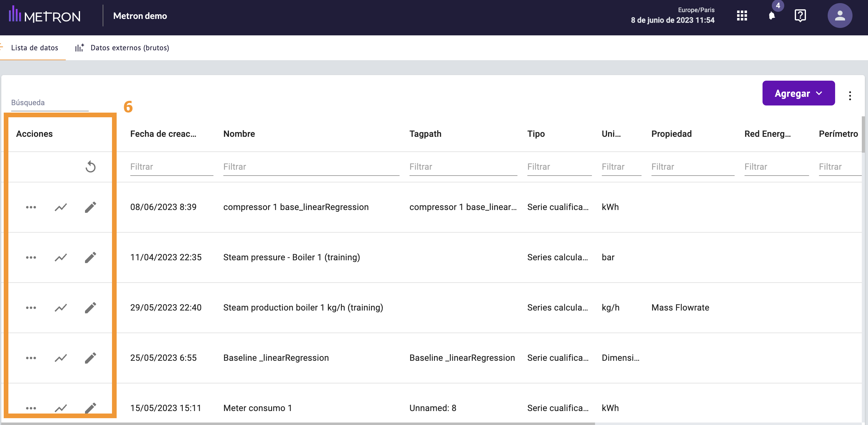Image resolution: width=868 pixels, height=425 pixels.
Task: Open more actions for Meter consumo 1
Action: tap(31, 408)
